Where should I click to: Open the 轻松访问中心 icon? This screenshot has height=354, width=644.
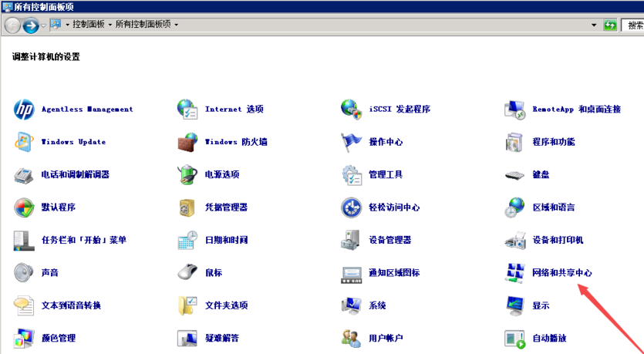(x=352, y=207)
